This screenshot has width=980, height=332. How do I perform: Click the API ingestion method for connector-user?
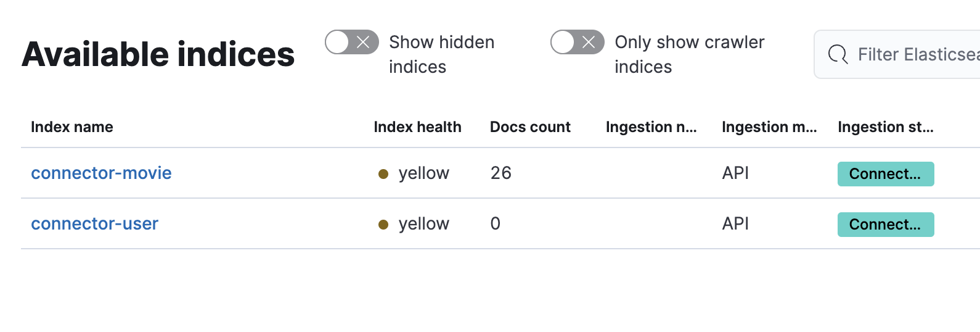pos(735,223)
